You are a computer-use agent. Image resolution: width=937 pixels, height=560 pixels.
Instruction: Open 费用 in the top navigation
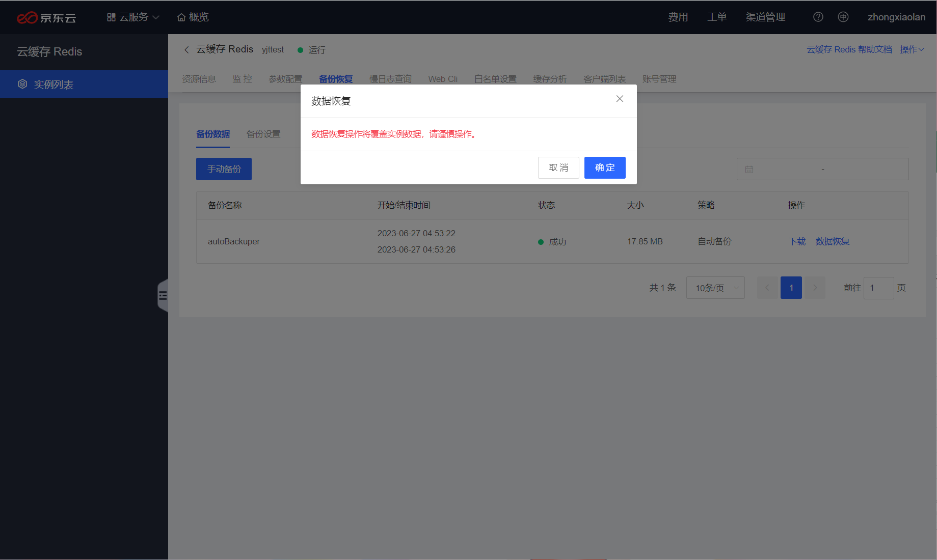tap(678, 17)
